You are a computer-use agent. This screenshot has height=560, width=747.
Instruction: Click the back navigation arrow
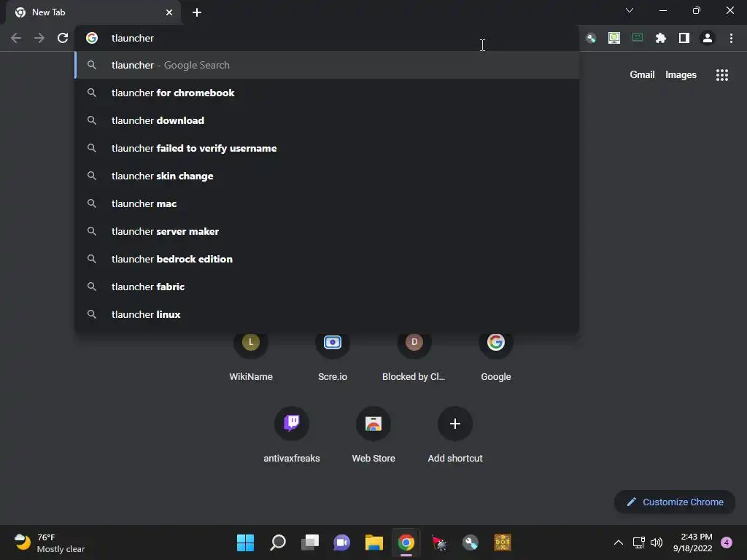pyautogui.click(x=16, y=38)
